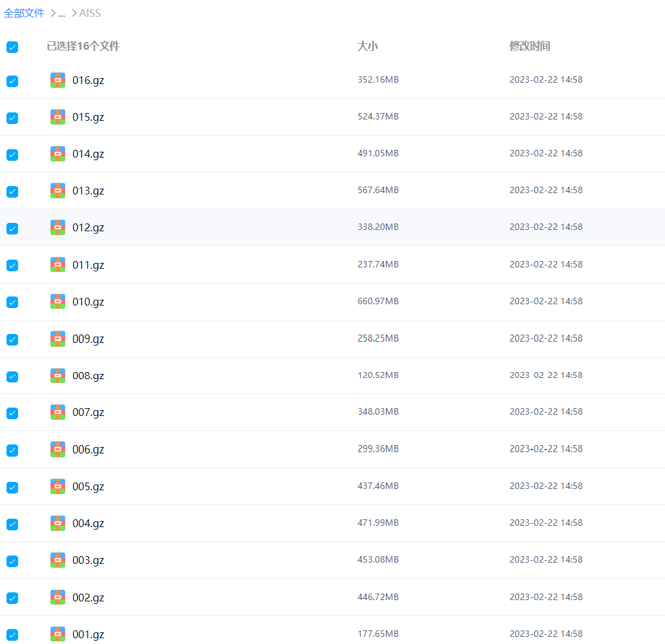
Task: Sort files by the 大小 column header
Action: [x=367, y=47]
